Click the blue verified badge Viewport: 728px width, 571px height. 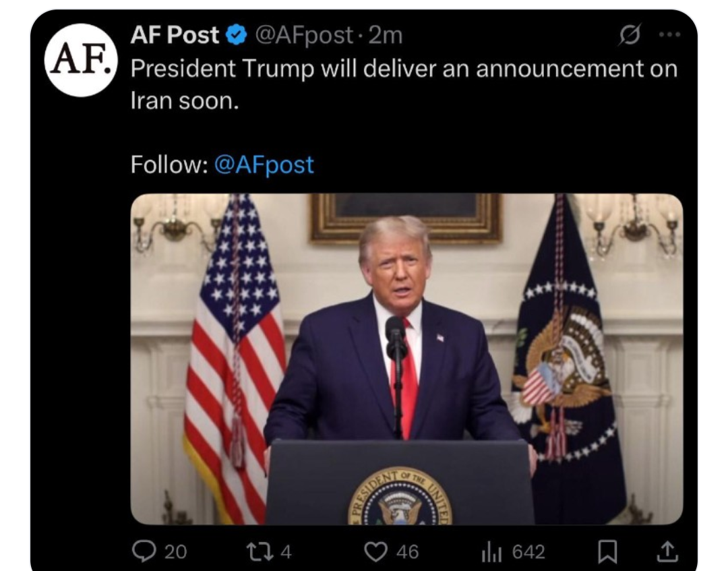tap(237, 35)
